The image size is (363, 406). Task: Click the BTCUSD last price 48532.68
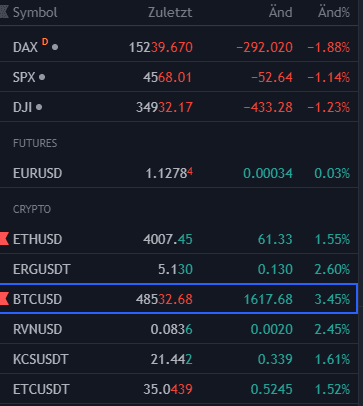pyautogui.click(x=164, y=299)
